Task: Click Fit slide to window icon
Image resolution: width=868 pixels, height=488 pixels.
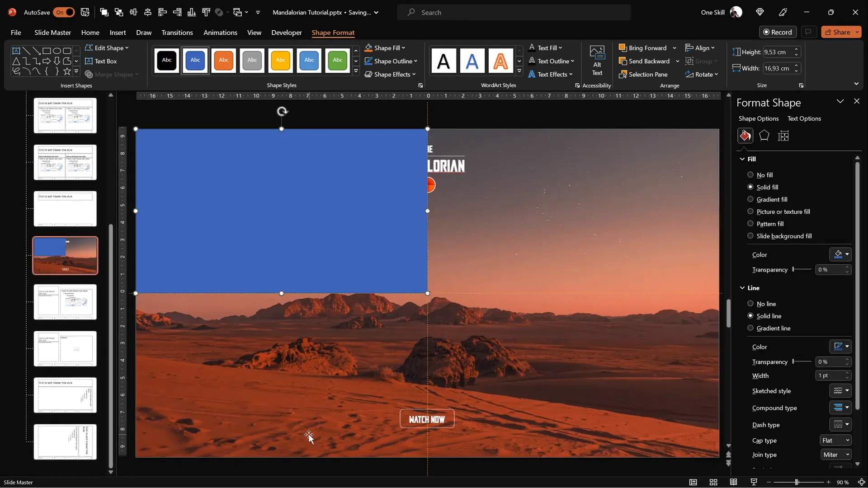Action: (x=861, y=482)
